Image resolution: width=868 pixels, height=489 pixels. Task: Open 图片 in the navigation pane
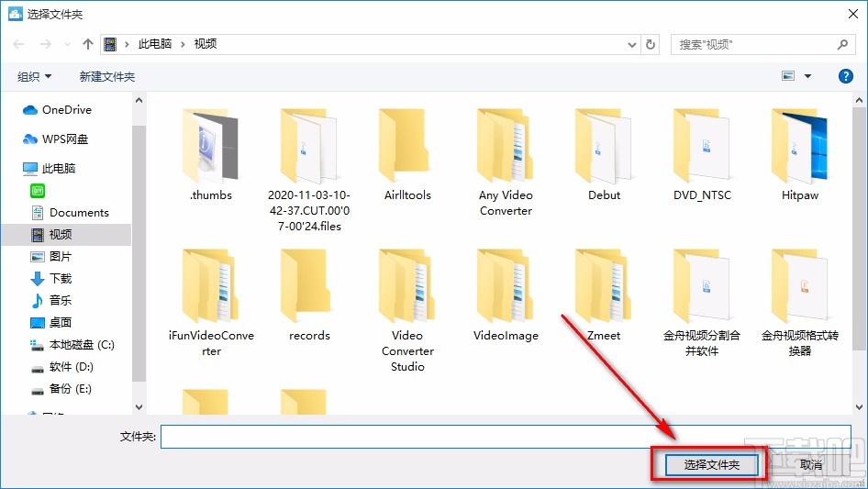[51, 256]
